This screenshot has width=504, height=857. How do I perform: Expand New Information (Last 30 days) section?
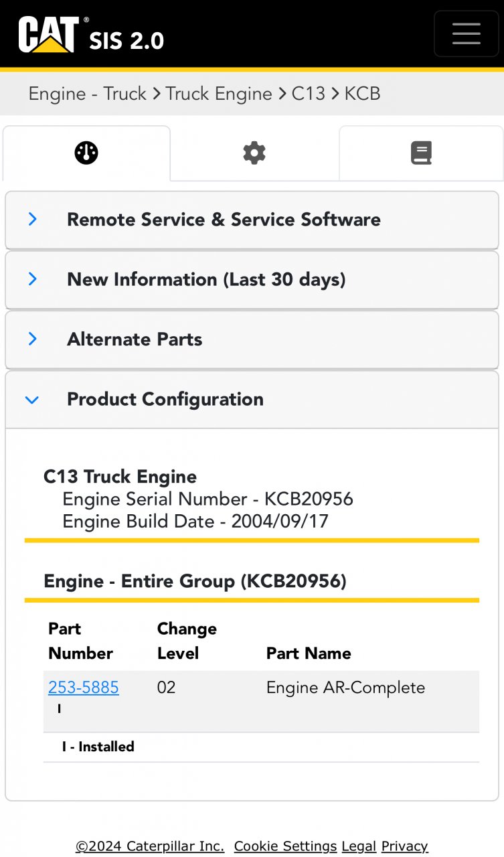coord(206,279)
